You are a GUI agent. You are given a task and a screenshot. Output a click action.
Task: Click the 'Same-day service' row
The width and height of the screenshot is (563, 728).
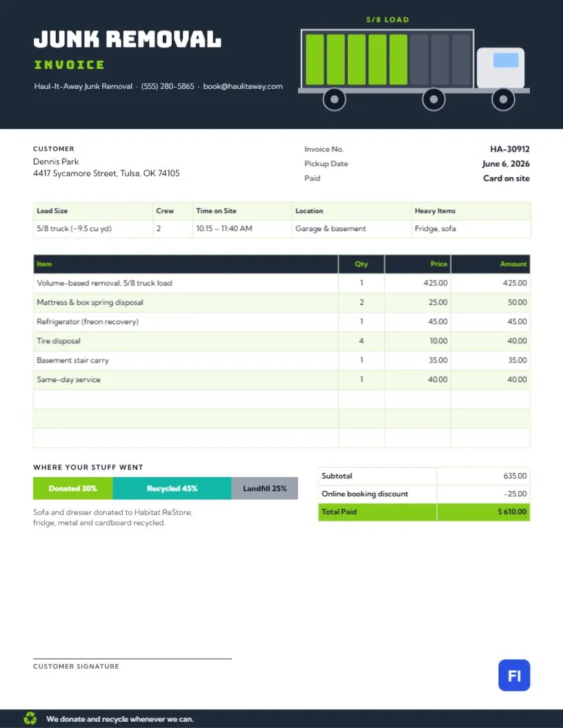pos(281,379)
